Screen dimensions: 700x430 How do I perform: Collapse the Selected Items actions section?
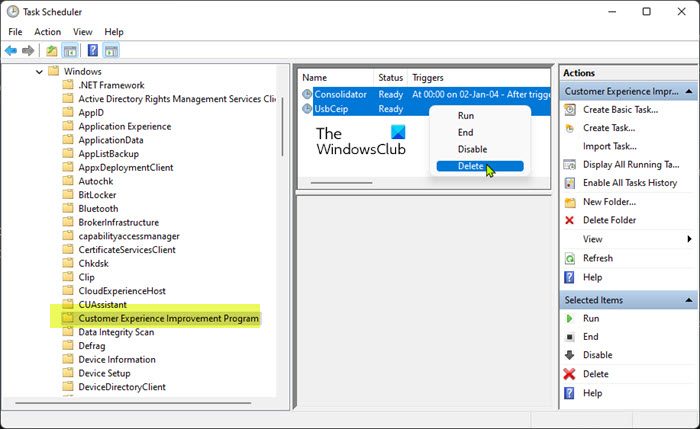(689, 301)
